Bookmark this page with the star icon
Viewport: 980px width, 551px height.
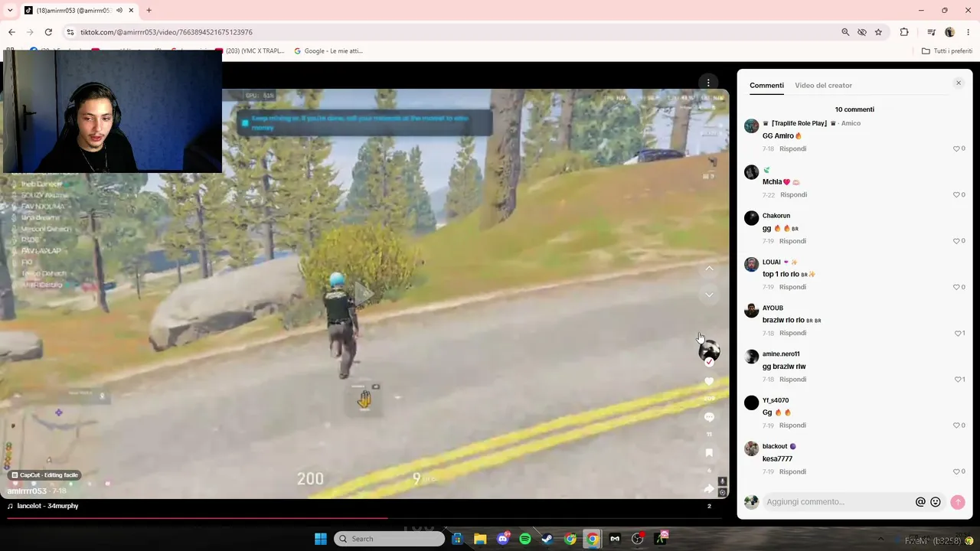coord(878,32)
